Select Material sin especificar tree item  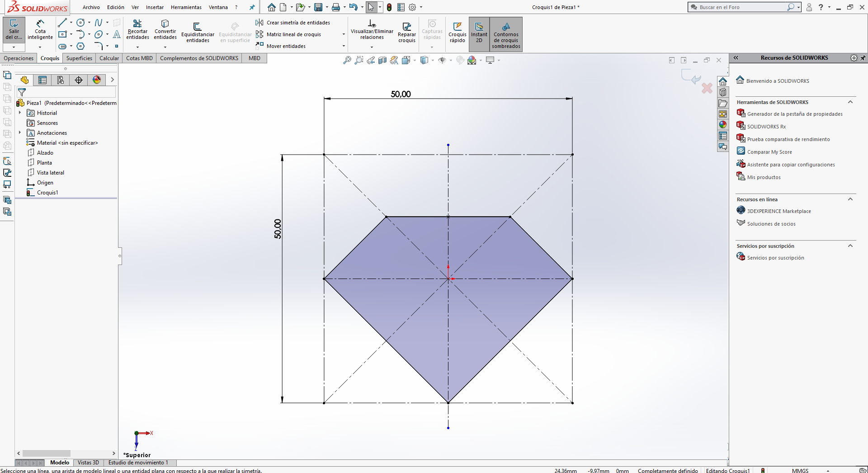(x=67, y=143)
